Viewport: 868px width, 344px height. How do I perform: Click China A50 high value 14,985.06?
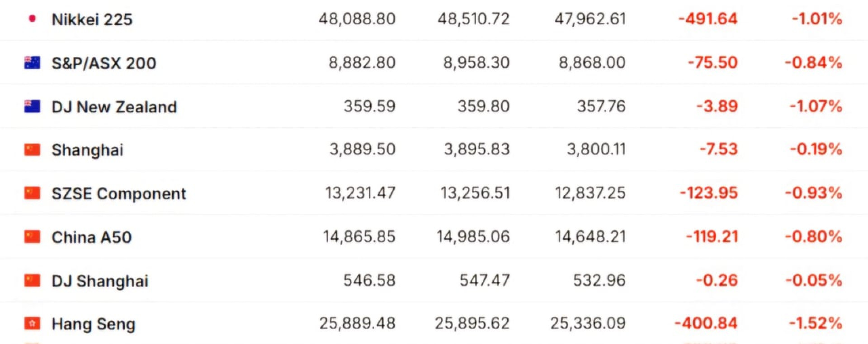(473, 237)
